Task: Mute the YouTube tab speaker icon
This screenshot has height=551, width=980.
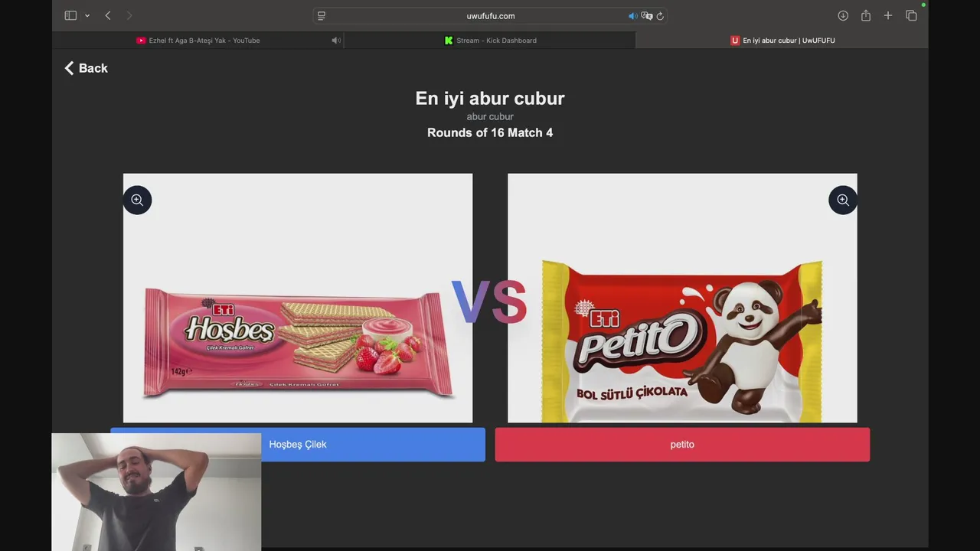Action: point(335,41)
